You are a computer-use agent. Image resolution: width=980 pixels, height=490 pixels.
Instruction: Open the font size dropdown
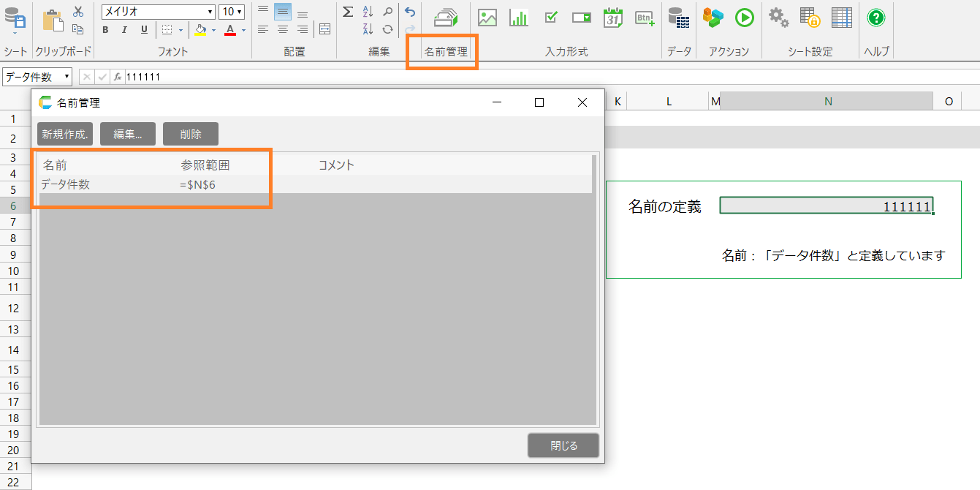tap(238, 12)
